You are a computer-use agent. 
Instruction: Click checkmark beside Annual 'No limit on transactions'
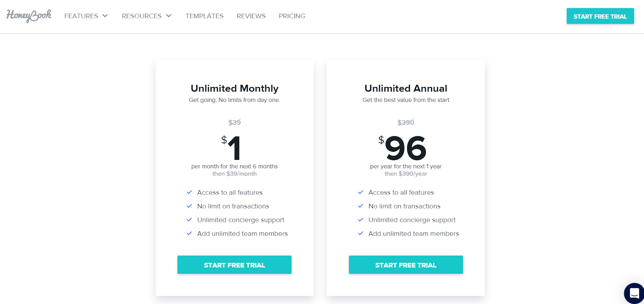(x=361, y=206)
